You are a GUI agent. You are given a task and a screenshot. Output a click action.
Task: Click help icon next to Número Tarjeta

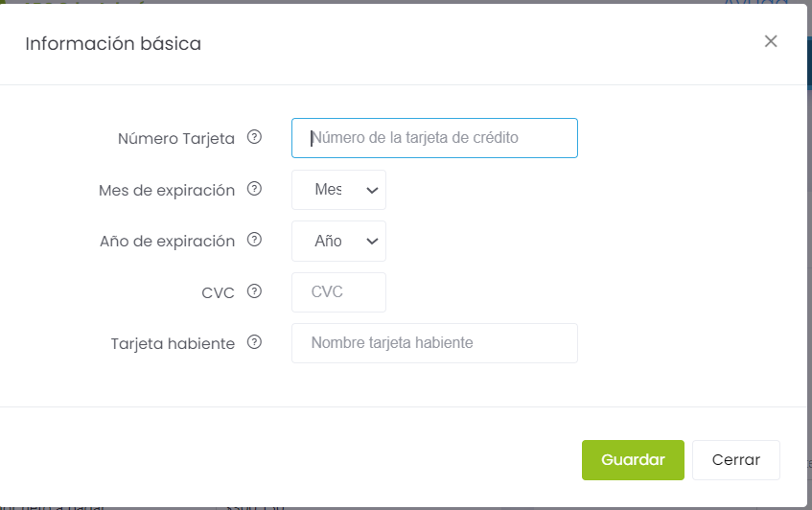pos(254,137)
